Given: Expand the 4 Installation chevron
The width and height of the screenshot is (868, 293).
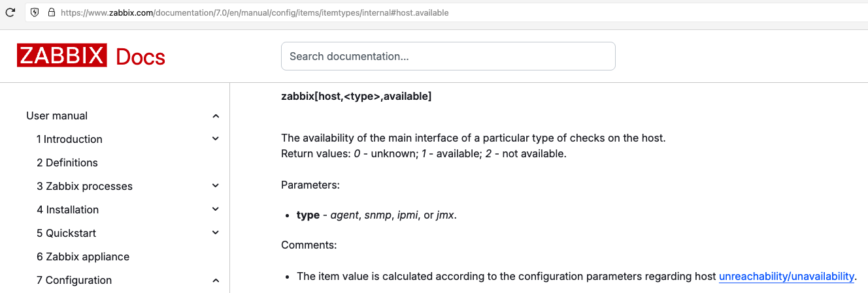Looking at the screenshot, I should pos(216,209).
